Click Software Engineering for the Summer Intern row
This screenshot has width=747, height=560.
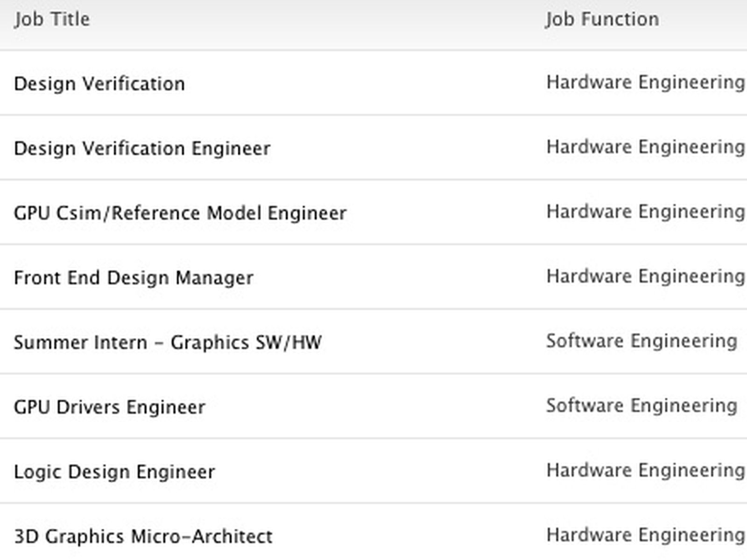(x=641, y=341)
